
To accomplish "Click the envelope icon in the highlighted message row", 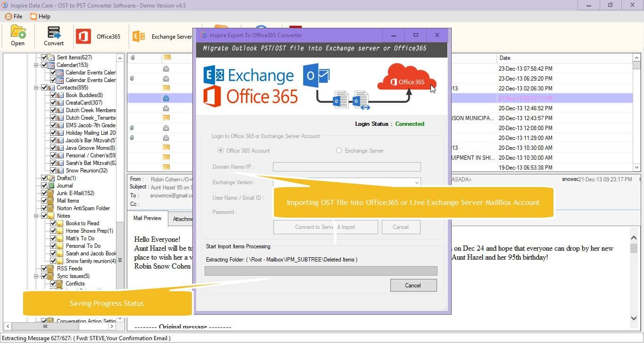I will [166, 98].
